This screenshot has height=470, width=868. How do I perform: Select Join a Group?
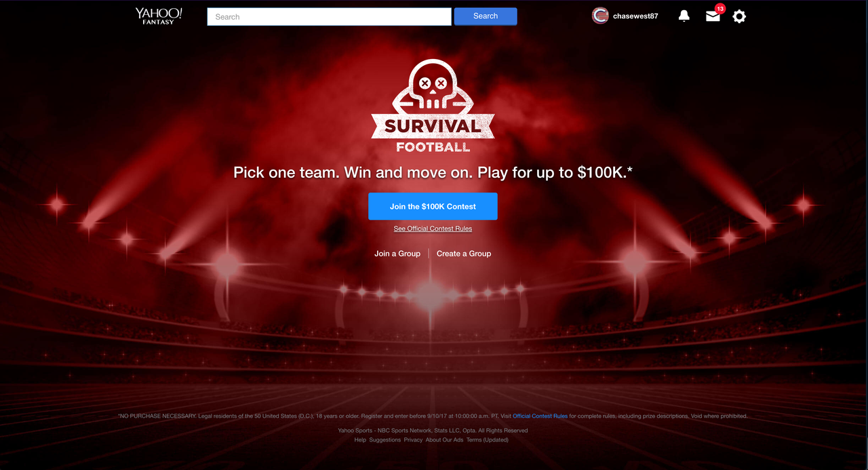click(397, 254)
